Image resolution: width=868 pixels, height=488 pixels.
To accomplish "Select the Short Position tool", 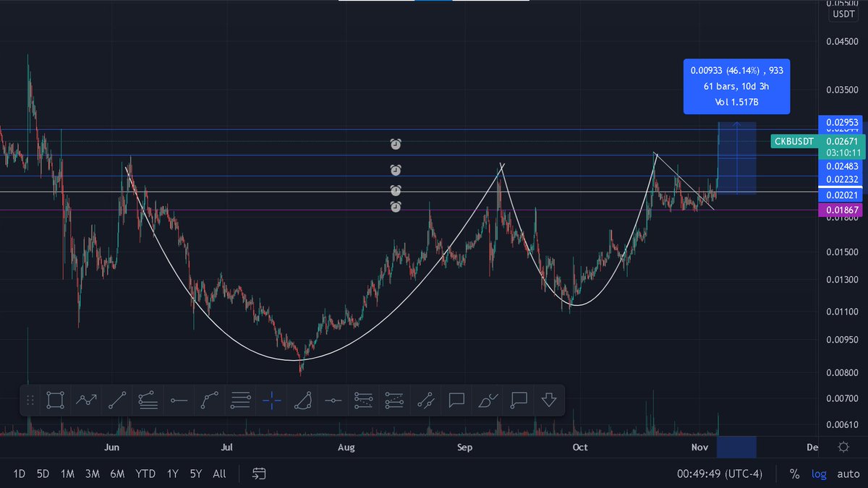I will 394,400.
